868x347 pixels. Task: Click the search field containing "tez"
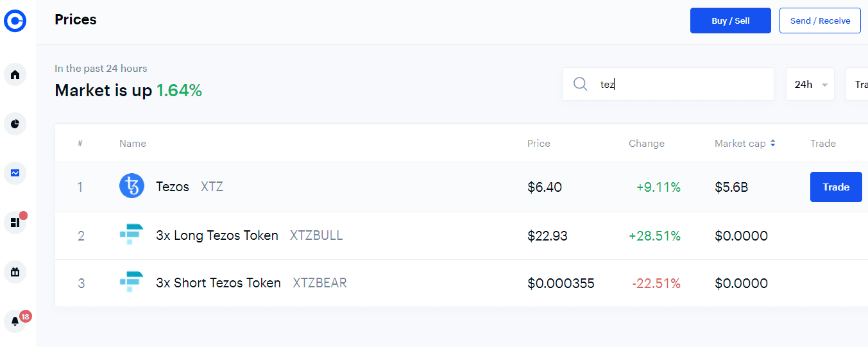point(680,84)
